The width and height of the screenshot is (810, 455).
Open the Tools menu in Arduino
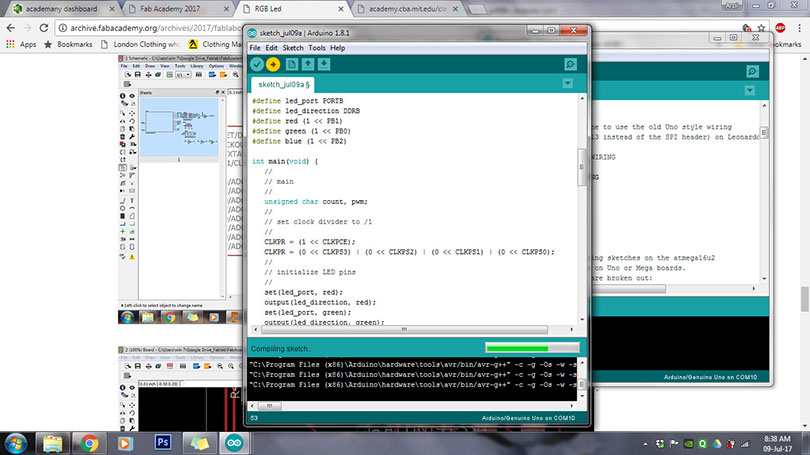pos(317,48)
